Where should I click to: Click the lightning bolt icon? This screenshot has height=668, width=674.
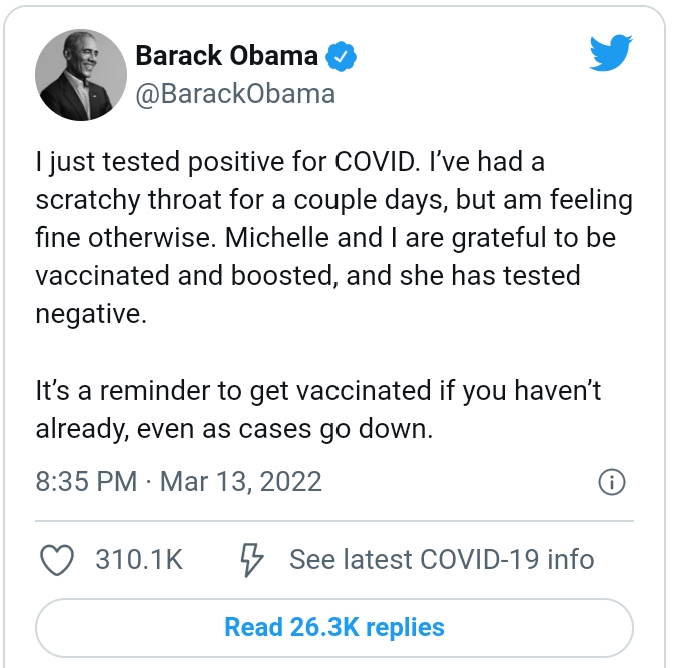click(251, 560)
